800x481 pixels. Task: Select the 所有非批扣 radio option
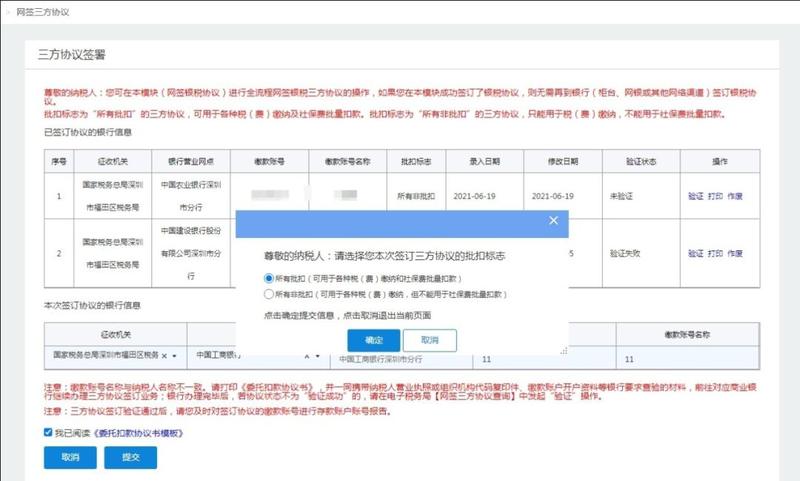coord(268,295)
